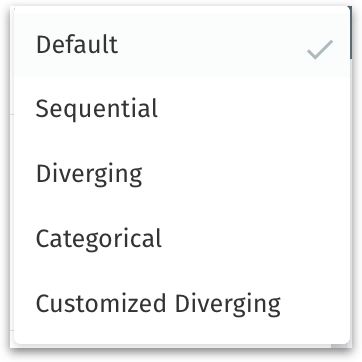Click the dark scrollbar at the dropdown's edge
This screenshot has width=362, height=362.
[x=350, y=33]
